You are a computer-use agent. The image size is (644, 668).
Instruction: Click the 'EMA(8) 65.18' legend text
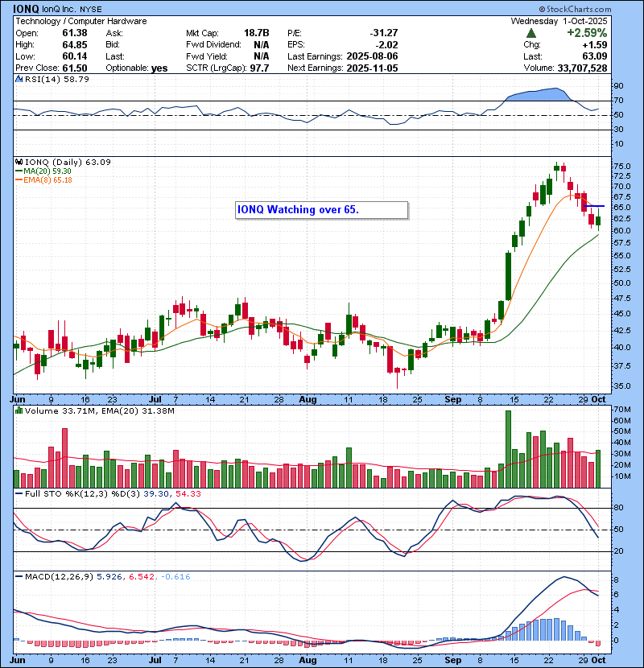[x=47, y=180]
